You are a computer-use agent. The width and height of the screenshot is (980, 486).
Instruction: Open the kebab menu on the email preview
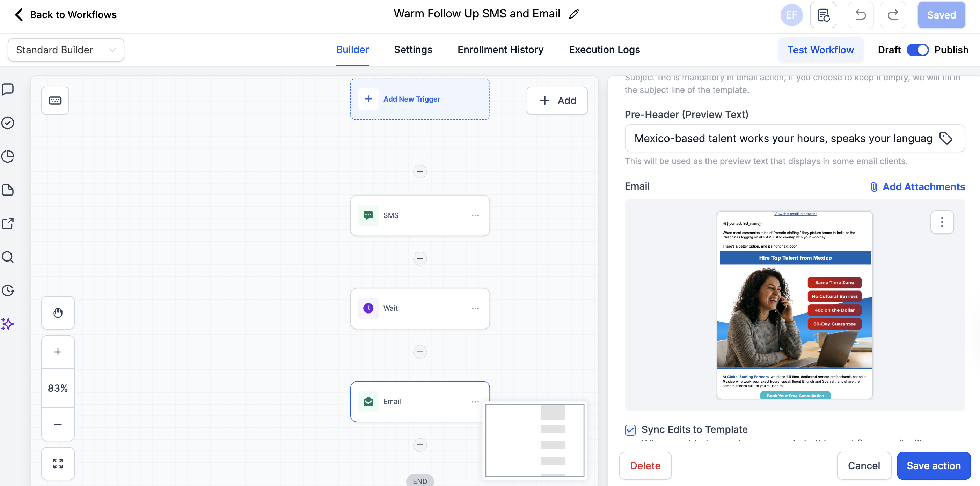click(942, 222)
